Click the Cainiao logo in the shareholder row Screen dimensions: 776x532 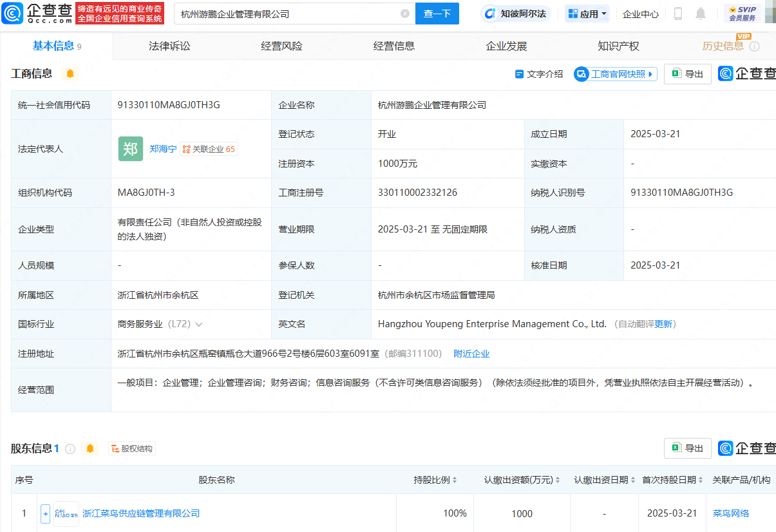tap(66, 514)
